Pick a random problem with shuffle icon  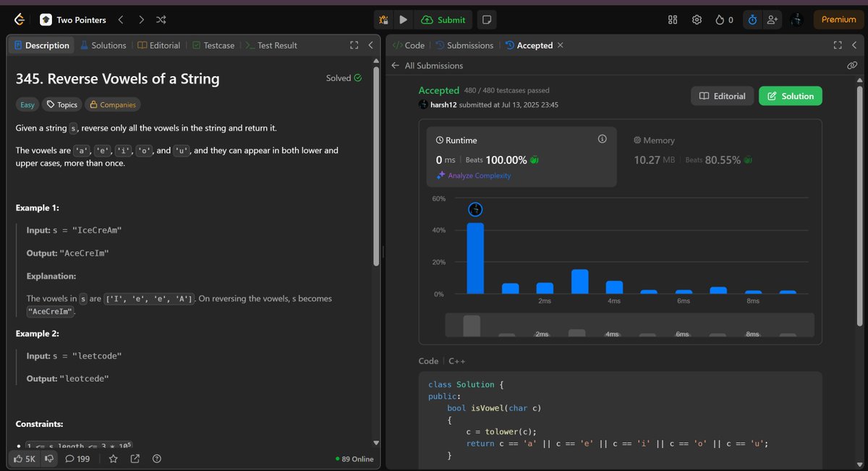(x=161, y=20)
